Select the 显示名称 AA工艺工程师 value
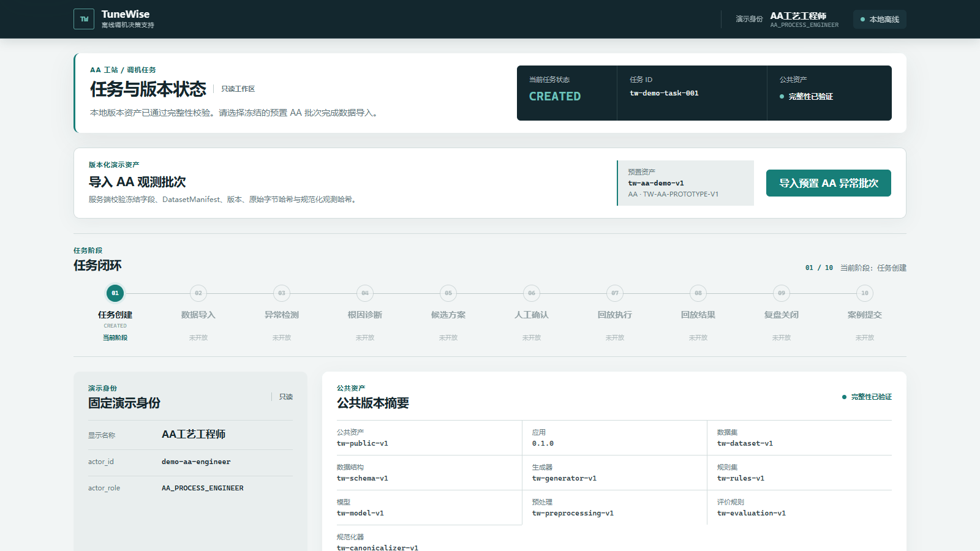980x551 pixels. coord(194,434)
